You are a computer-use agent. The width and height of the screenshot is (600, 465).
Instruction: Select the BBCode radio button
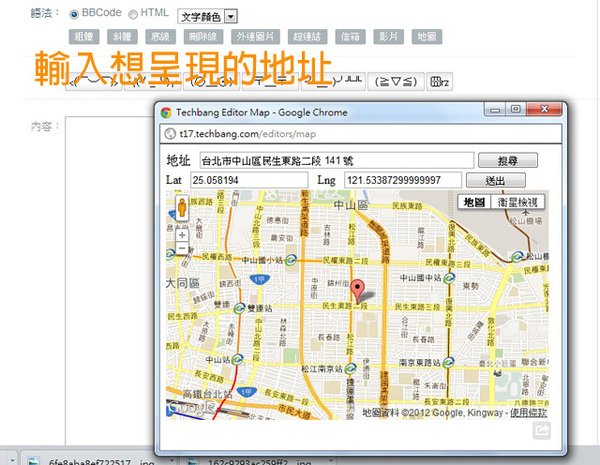coord(74,15)
